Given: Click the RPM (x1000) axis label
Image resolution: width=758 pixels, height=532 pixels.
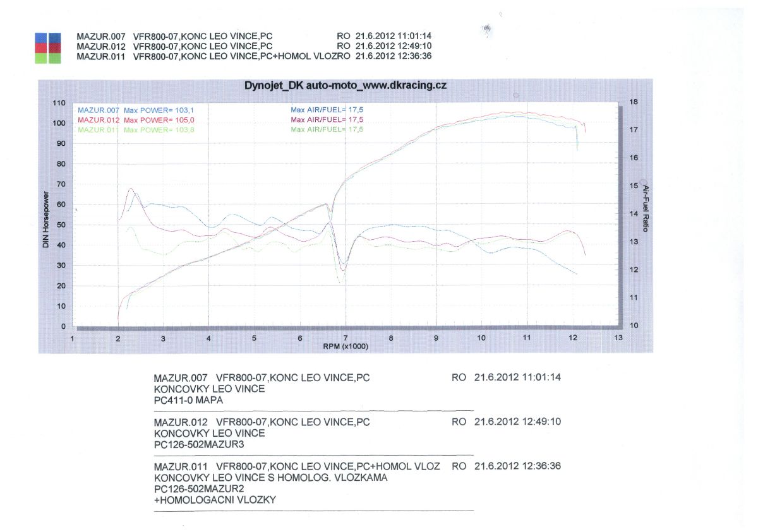Looking at the screenshot, I should tap(345, 346).
